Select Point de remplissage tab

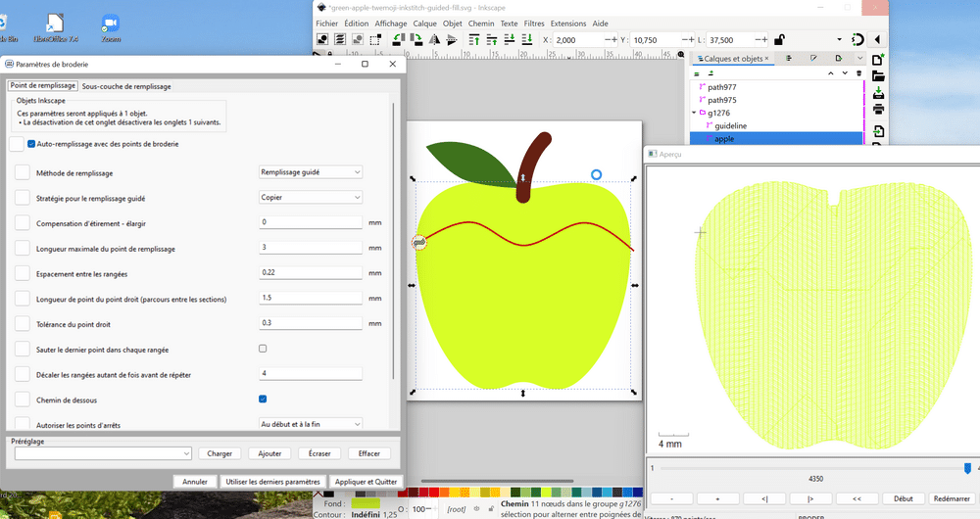coord(42,85)
